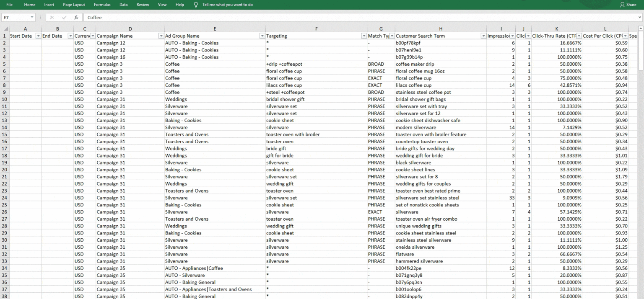Click the Tell me lightbulb icon
Image resolution: width=644 pixels, height=299 pixels.
pyautogui.click(x=195, y=5)
